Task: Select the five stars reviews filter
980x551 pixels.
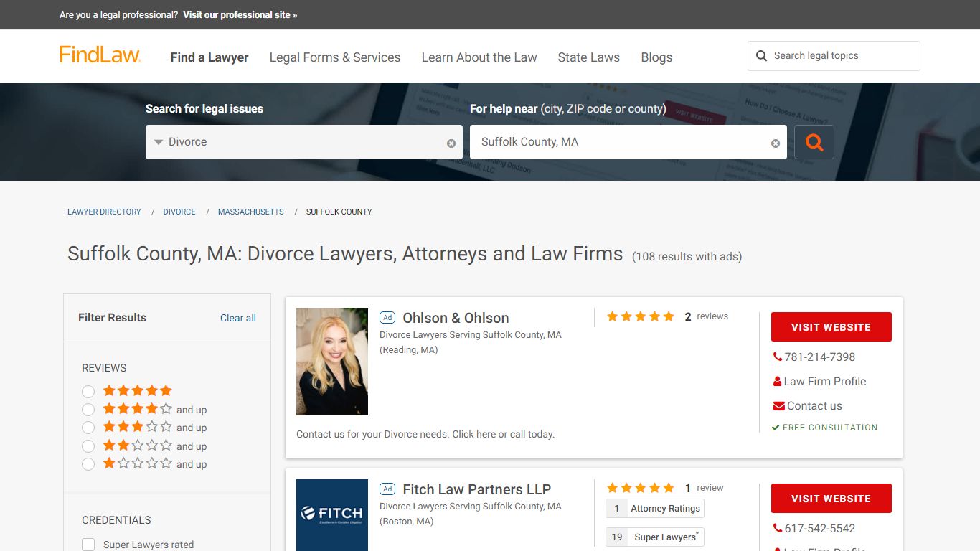Action: pos(88,392)
